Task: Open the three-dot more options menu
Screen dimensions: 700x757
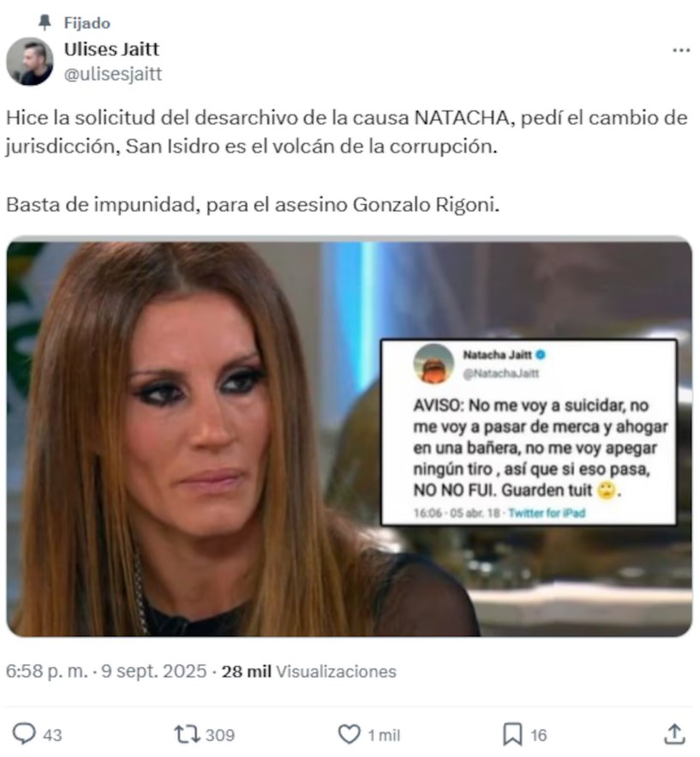Action: [681, 50]
